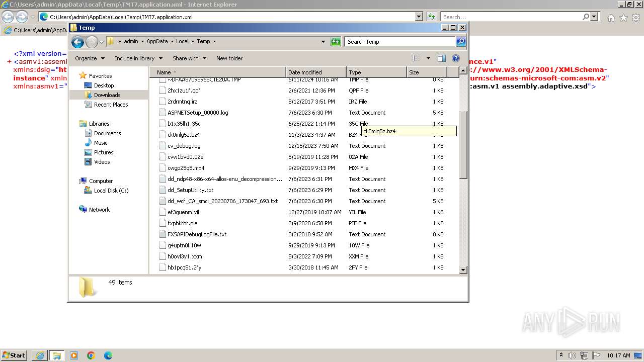Select Downloads in Favorites
Screen dimensions: 644x362
[107, 95]
